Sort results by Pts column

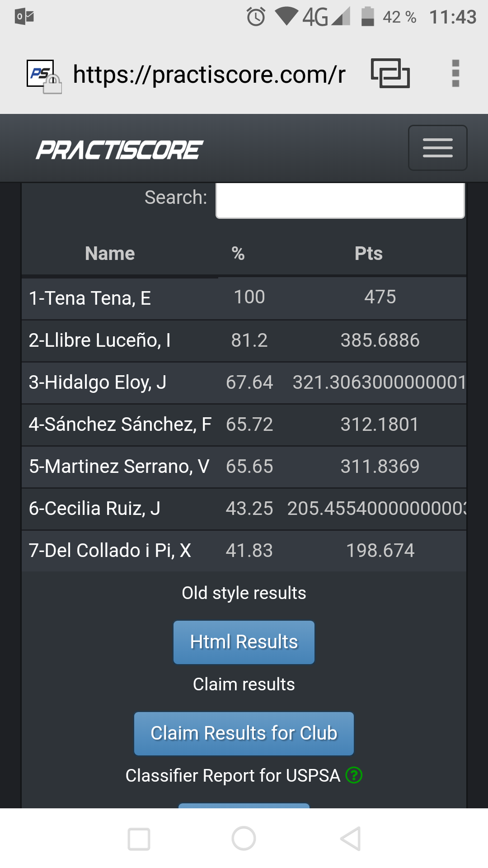click(x=368, y=254)
